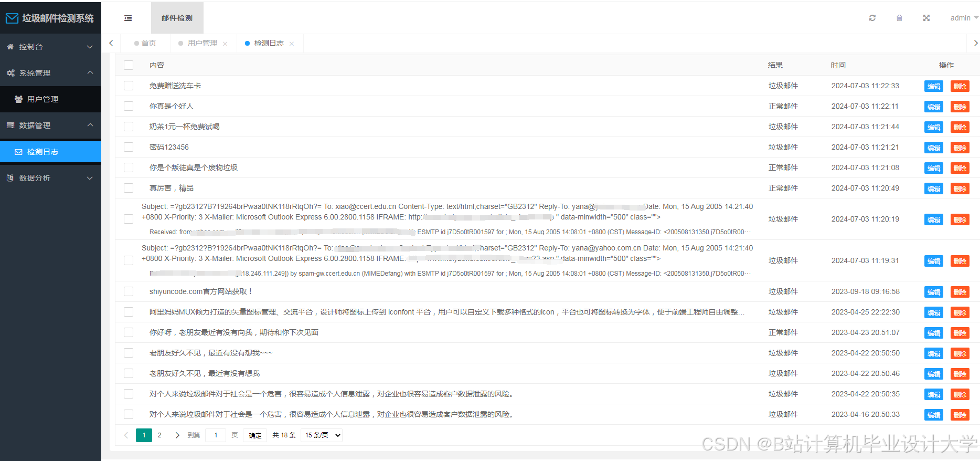The image size is (980, 461).
Task: Click the gears icon beside 系统管理
Action: click(x=10, y=73)
